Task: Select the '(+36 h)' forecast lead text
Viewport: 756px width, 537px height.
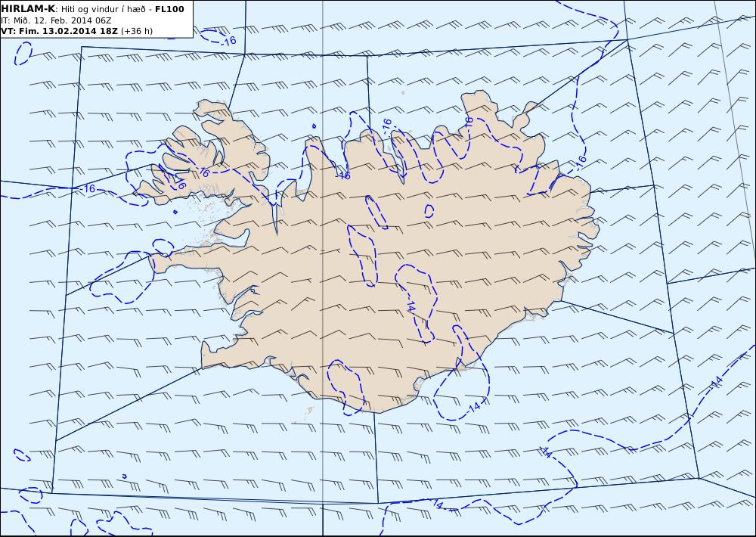Action: [136, 31]
